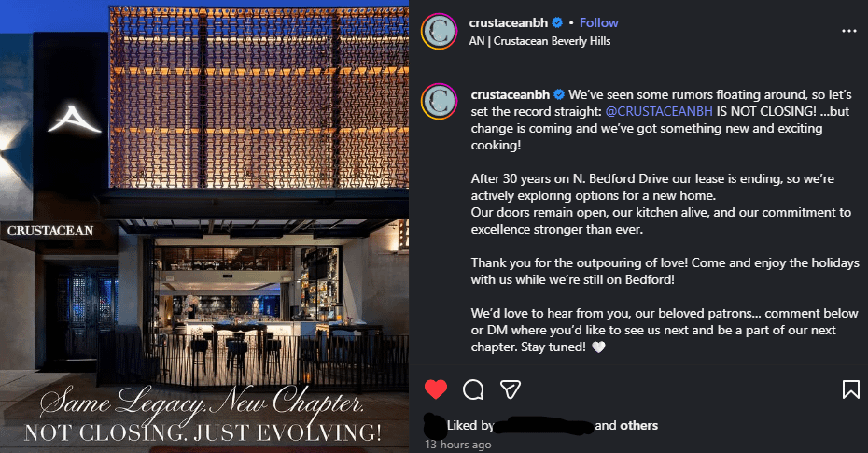Screen dimensions: 868x453
Task: Click the redacted liker's name after Liked by
Action: [x=544, y=426]
